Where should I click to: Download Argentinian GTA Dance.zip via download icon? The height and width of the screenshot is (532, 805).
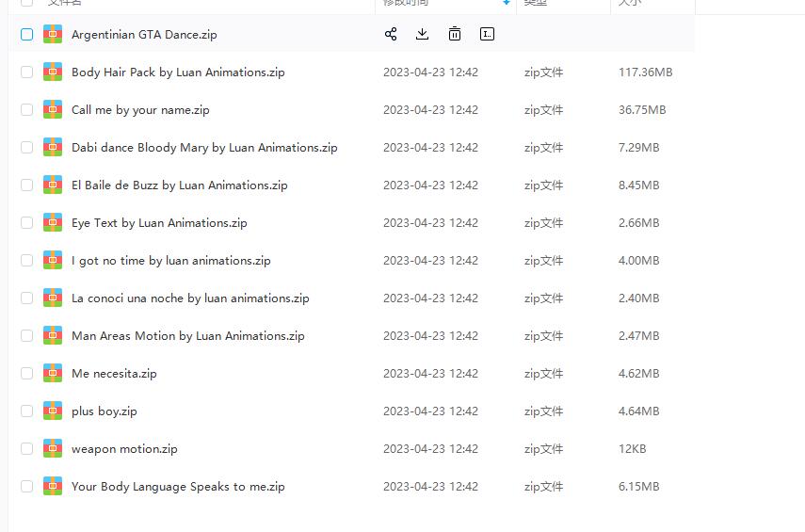[423, 34]
